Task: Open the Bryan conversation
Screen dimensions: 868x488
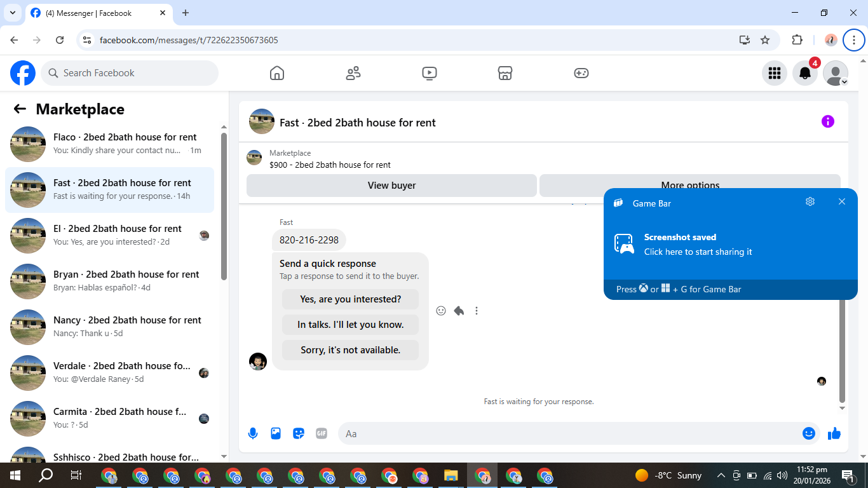Action: click(x=109, y=281)
